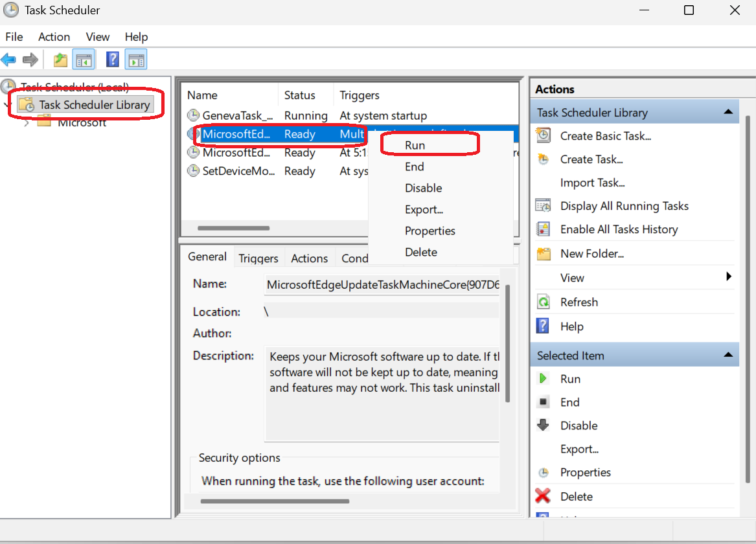The width and height of the screenshot is (756, 544).
Task: Switch to the Triggers tab
Action: [258, 258]
